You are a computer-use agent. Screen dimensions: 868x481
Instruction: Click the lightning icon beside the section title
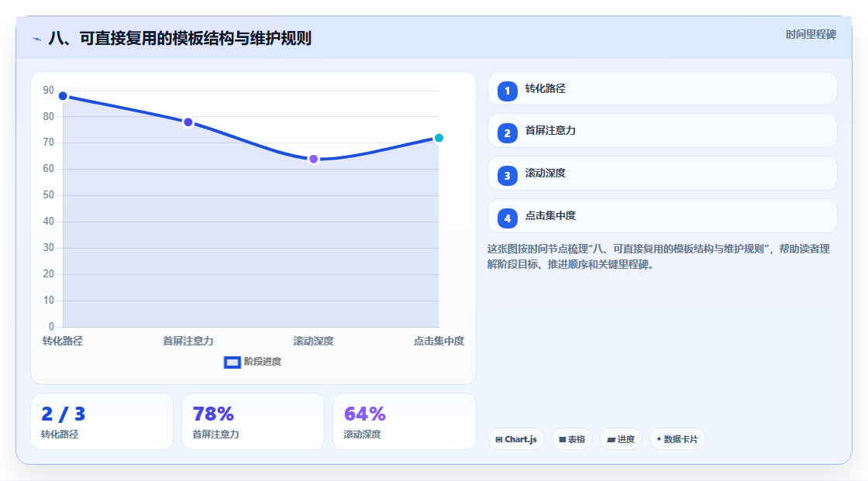click(37, 39)
